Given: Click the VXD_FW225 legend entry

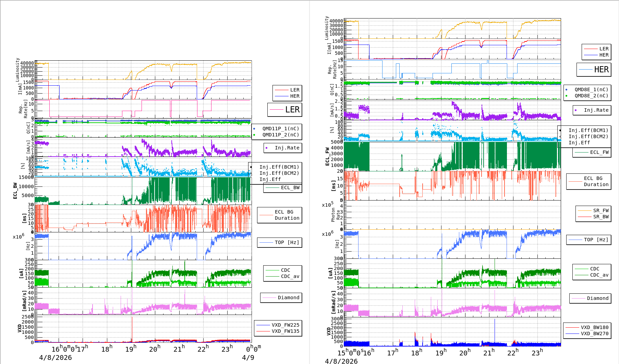Looking at the screenshot, I should [x=278, y=325].
